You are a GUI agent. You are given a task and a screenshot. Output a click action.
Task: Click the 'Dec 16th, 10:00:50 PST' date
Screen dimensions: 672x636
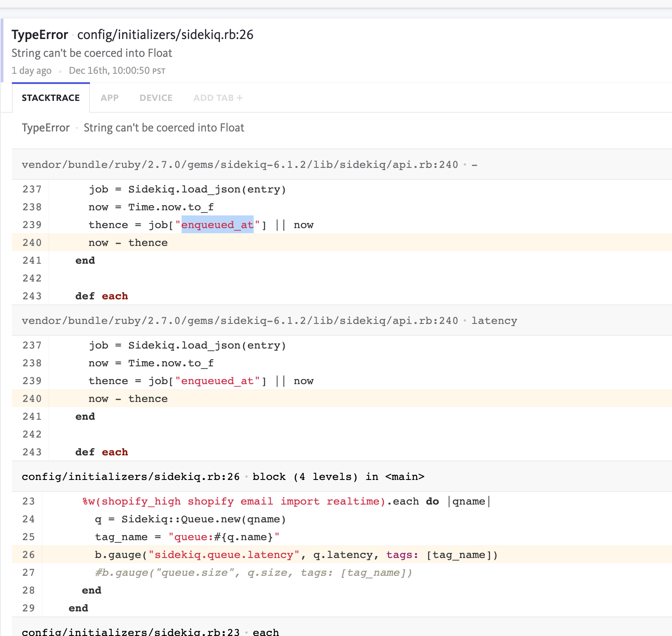point(117,70)
